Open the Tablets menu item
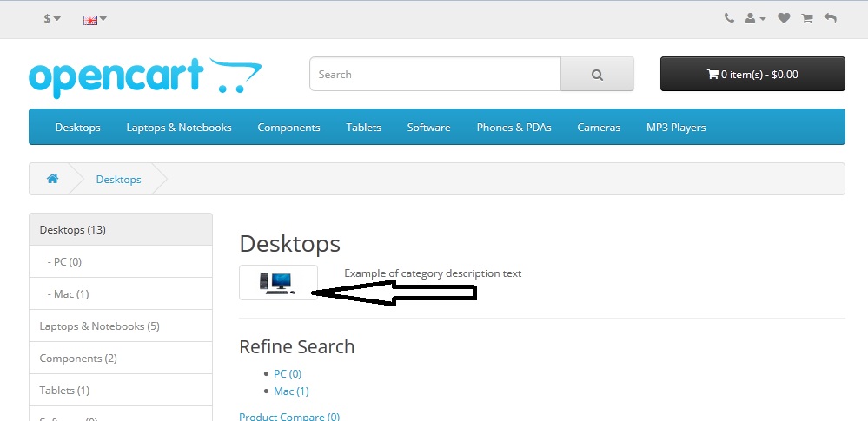 (364, 128)
